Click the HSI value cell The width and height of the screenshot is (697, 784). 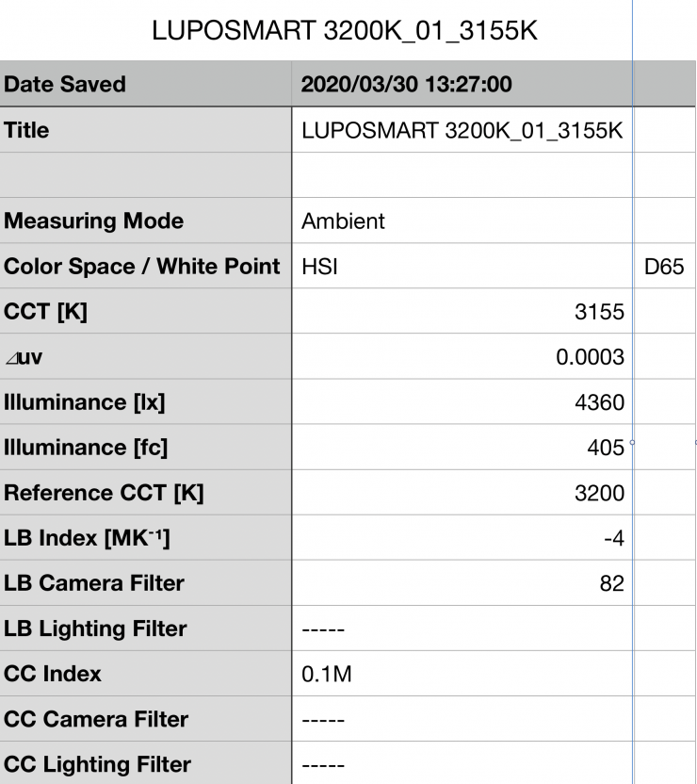(x=320, y=267)
